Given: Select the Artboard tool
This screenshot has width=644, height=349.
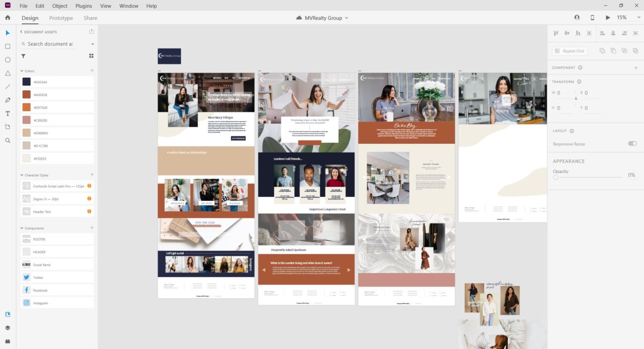Looking at the screenshot, I should point(7,127).
